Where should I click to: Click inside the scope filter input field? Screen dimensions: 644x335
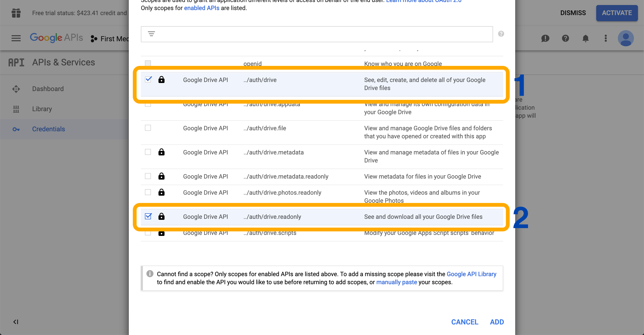click(317, 34)
